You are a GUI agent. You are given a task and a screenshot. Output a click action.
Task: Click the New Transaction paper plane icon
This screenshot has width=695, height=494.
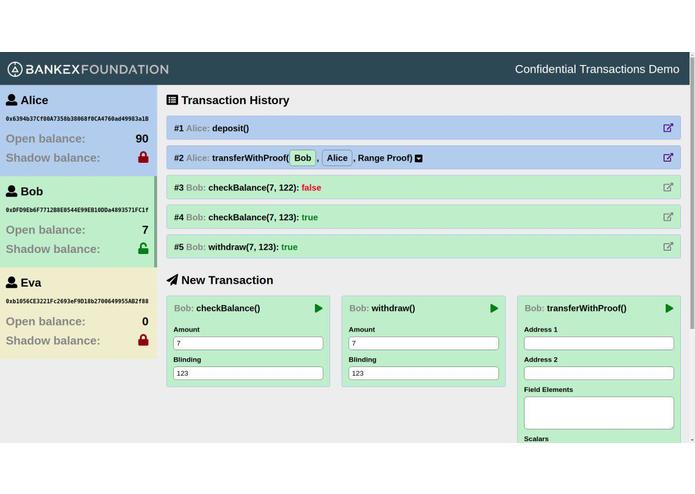tap(172, 280)
